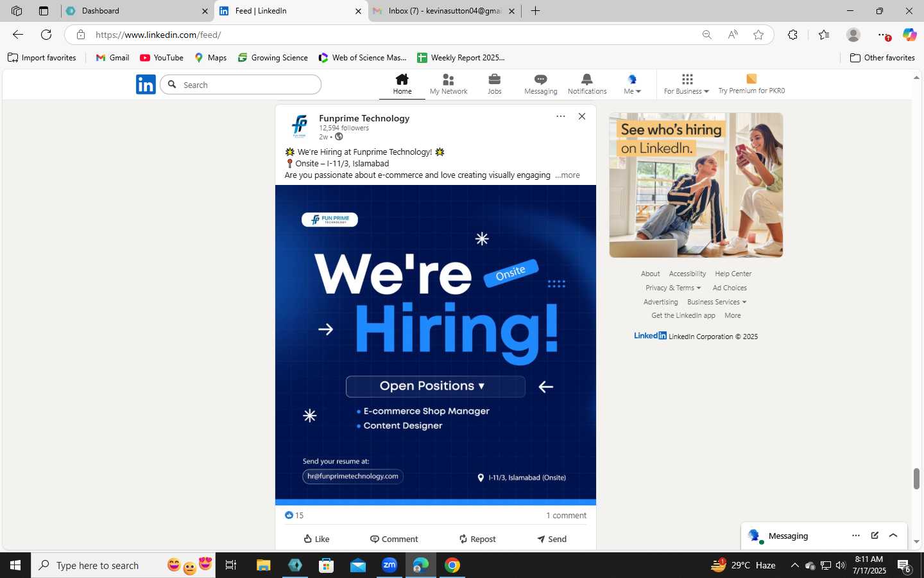Open the Funprime Technology page name

click(x=364, y=118)
